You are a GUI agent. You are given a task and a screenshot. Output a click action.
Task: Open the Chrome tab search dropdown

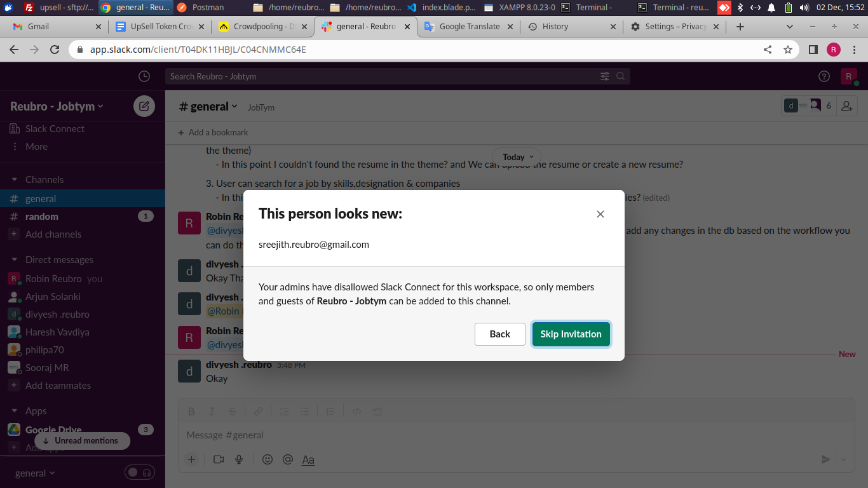coord(790,27)
